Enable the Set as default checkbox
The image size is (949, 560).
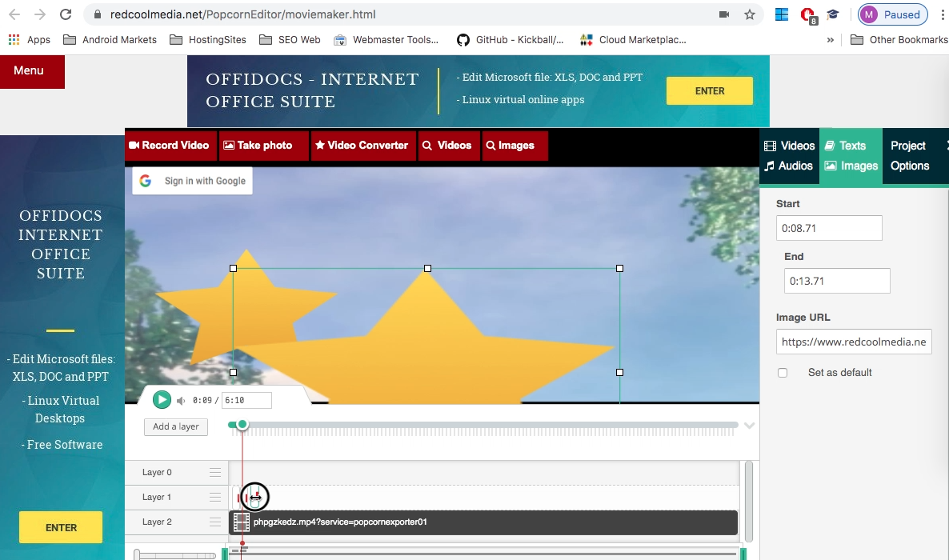[x=783, y=373]
